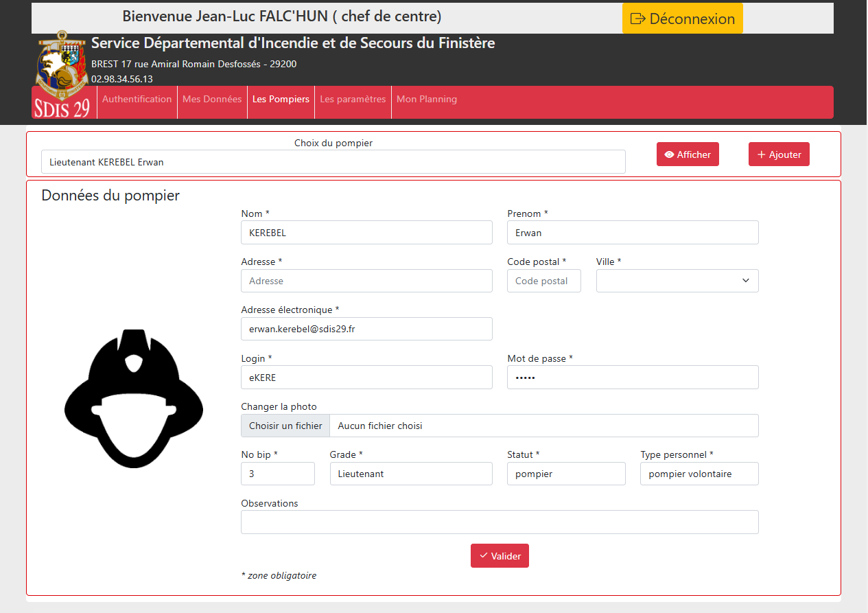Focus the empty Adresse input field

pyautogui.click(x=366, y=281)
